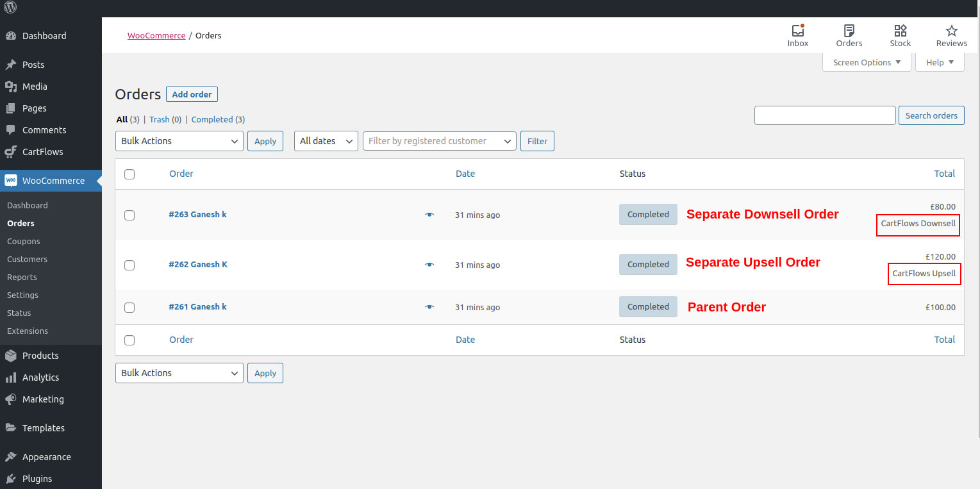The image size is (980, 489).
Task: Open CartFlows in the sidebar
Action: tap(42, 152)
